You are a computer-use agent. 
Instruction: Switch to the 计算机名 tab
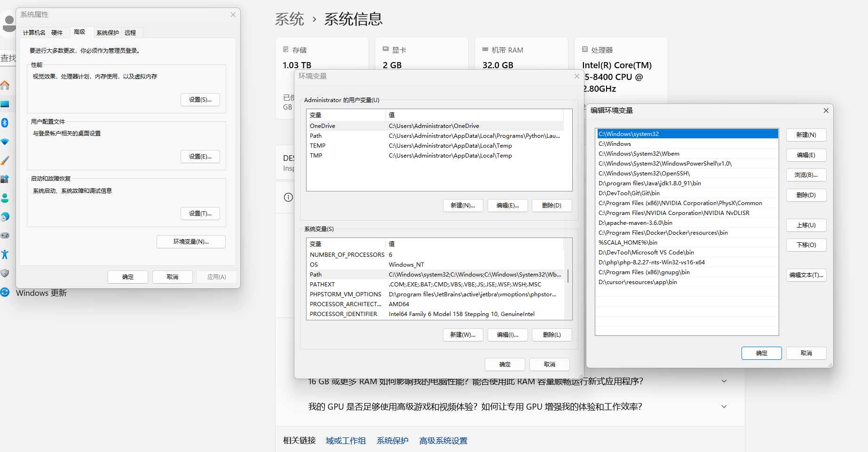point(34,32)
